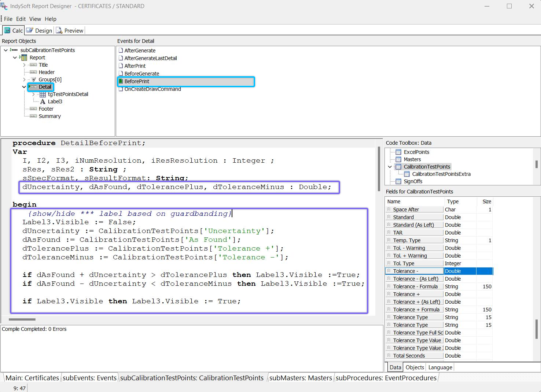Click the code editor horizontal scrollbar

click(x=22, y=319)
